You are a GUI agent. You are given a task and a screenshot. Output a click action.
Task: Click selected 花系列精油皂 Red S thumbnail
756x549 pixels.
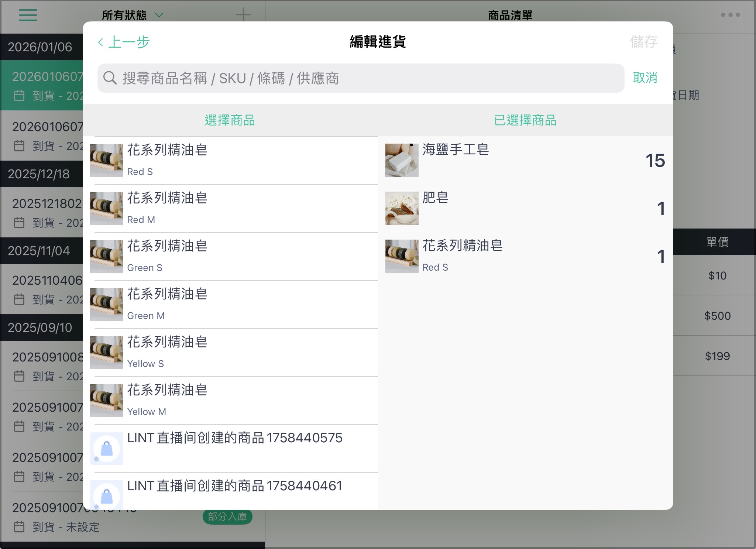click(402, 256)
